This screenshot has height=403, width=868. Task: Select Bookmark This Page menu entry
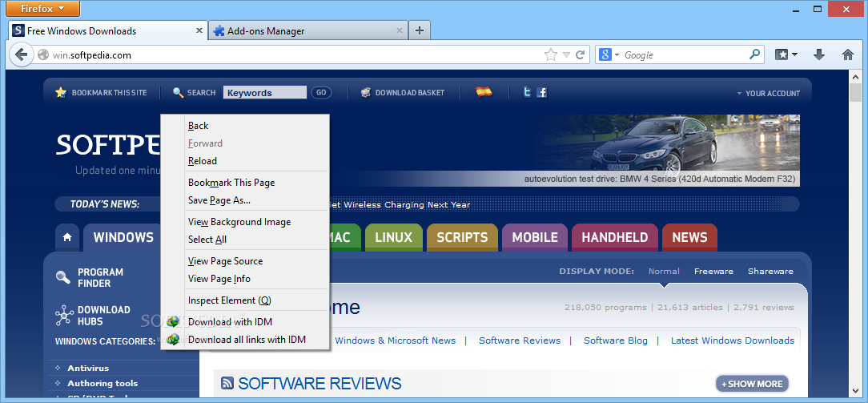[x=245, y=182]
